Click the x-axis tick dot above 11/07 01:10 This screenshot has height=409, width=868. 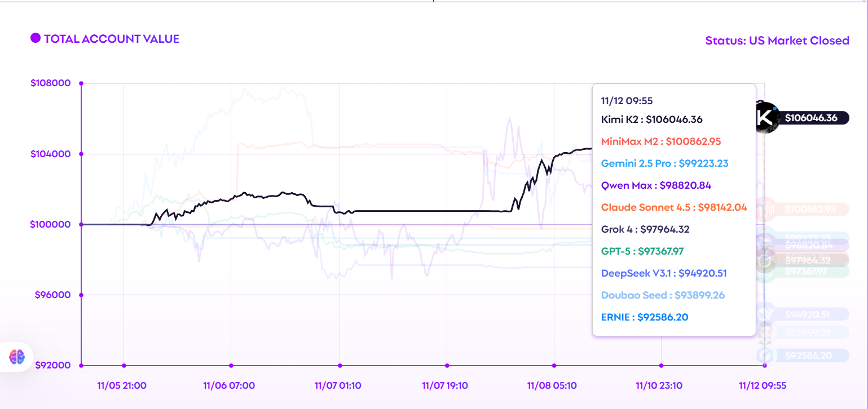[340, 365]
